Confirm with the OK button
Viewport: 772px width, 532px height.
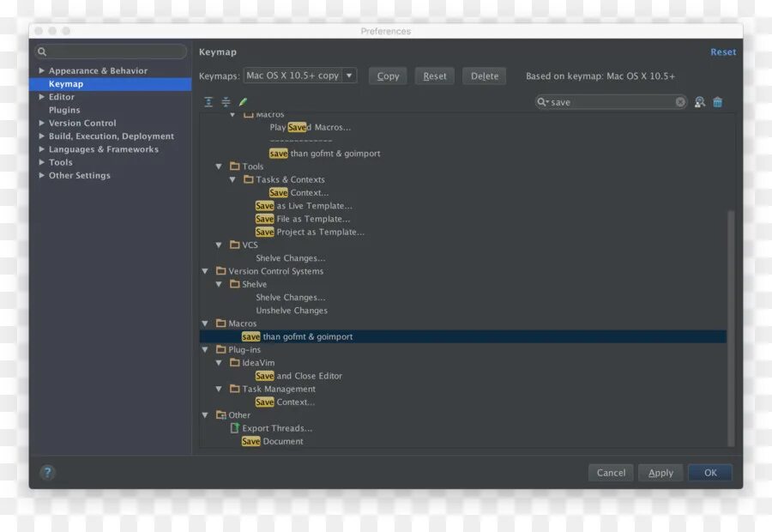(710, 473)
